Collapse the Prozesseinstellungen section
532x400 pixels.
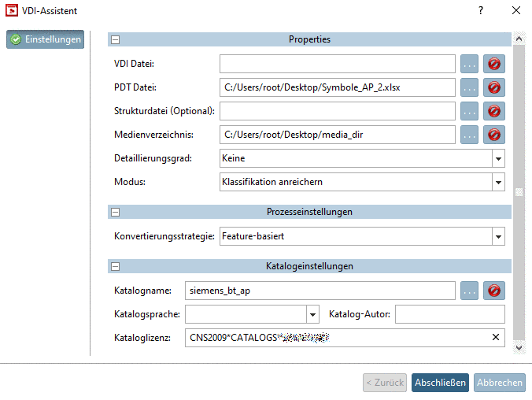pos(115,212)
